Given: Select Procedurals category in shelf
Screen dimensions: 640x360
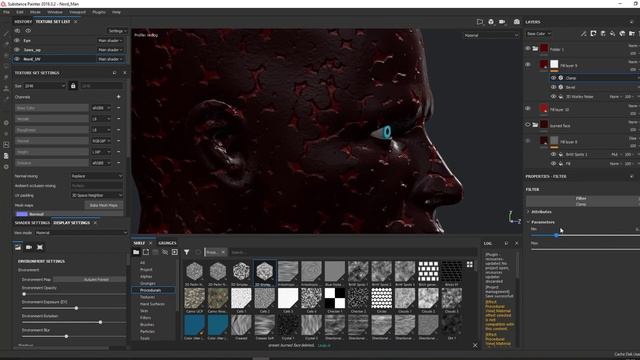Looking at the screenshot, I should click(153, 290).
